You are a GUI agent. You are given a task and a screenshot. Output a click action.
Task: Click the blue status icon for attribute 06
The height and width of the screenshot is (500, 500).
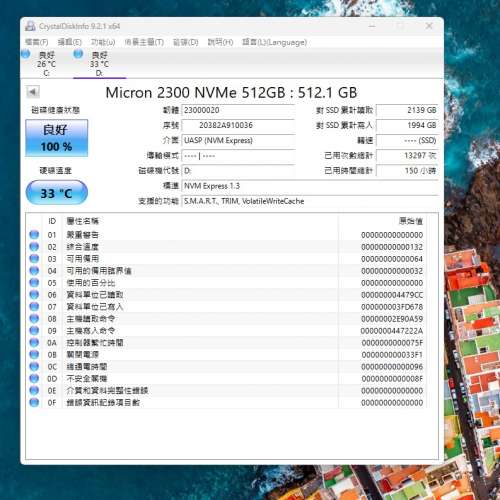coord(34,295)
